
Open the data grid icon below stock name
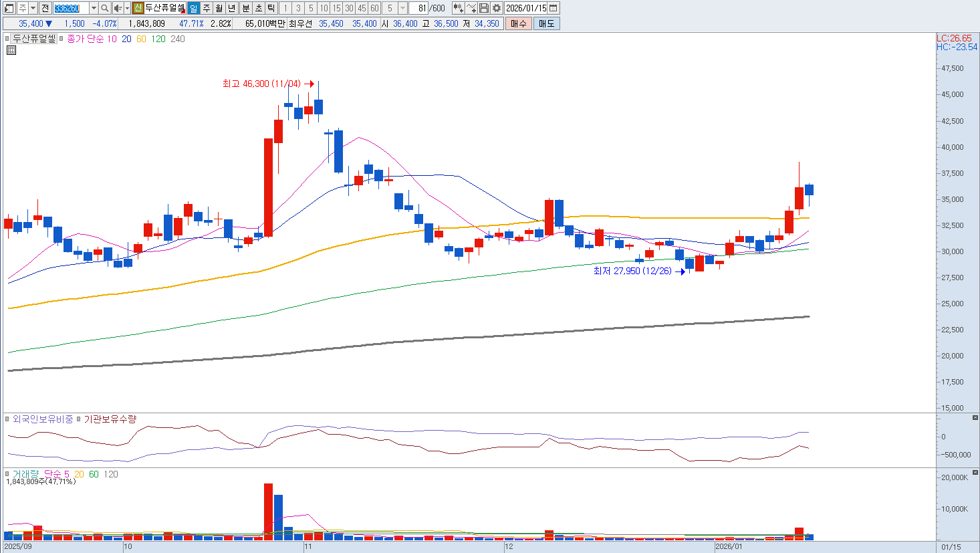click(x=11, y=50)
